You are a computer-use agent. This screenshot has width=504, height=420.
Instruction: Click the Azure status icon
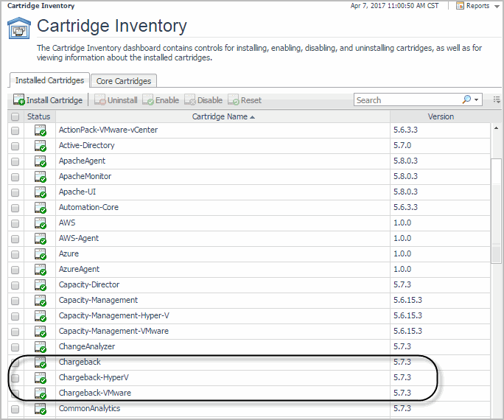point(41,254)
